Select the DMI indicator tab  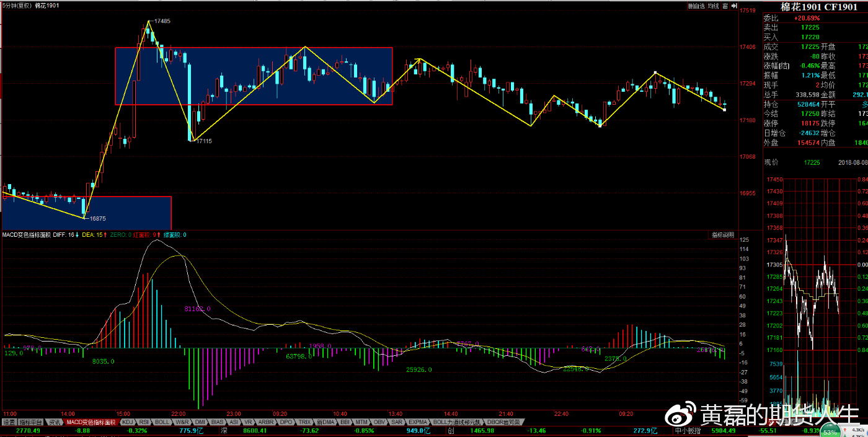point(200,422)
